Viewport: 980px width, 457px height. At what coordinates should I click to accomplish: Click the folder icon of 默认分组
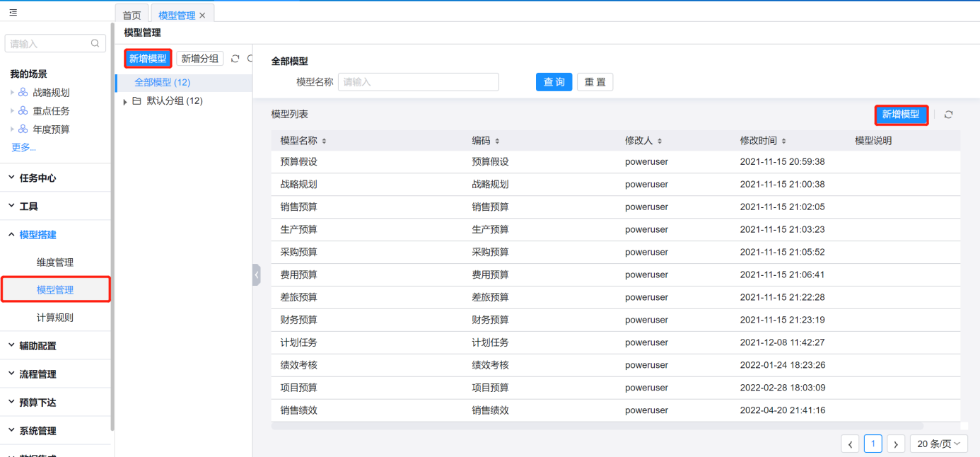(x=136, y=101)
